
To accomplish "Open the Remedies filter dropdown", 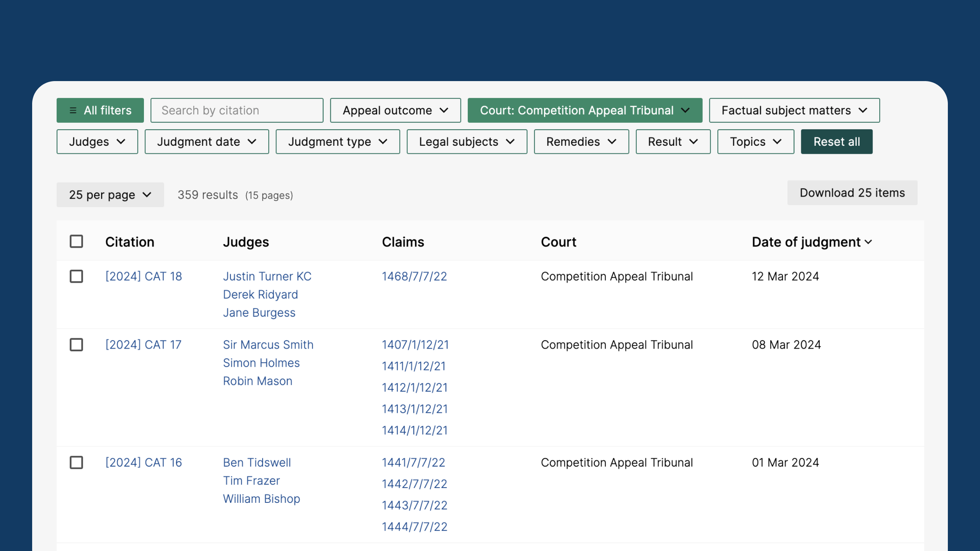I will [x=581, y=141].
